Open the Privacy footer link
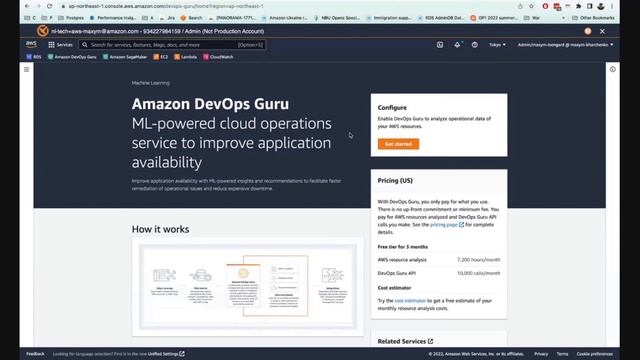The height and width of the screenshot is (360, 640). click(x=541, y=354)
